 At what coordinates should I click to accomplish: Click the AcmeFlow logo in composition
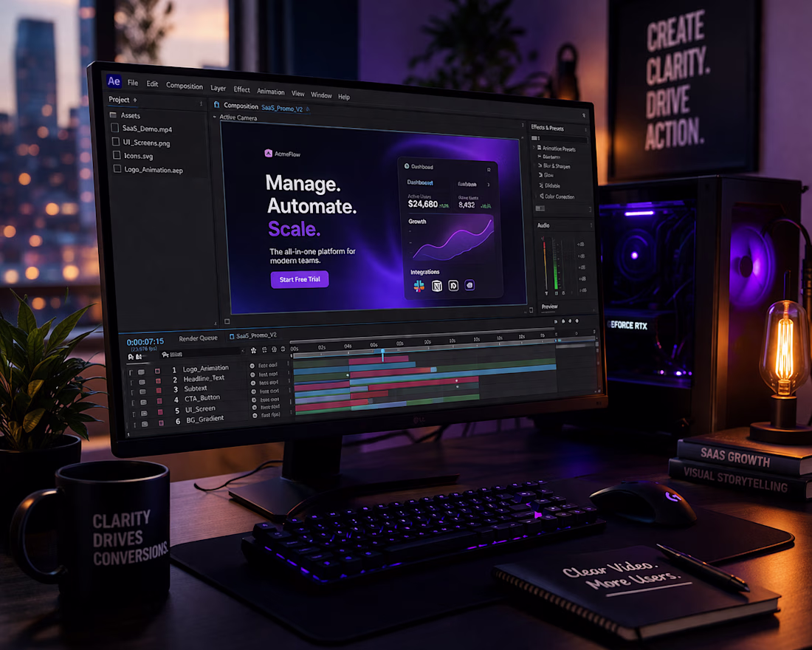point(283,154)
